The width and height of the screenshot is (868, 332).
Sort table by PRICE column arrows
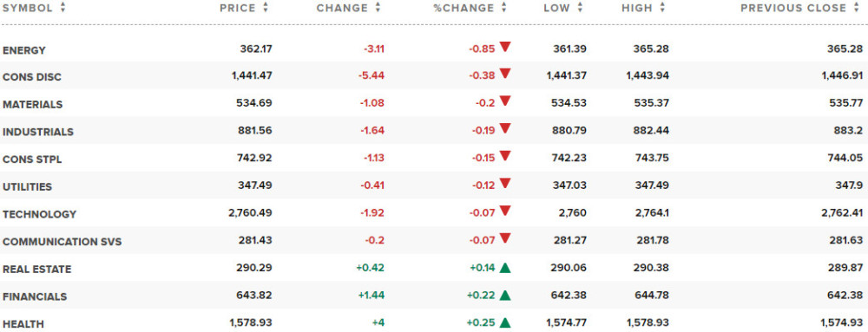[x=266, y=8]
